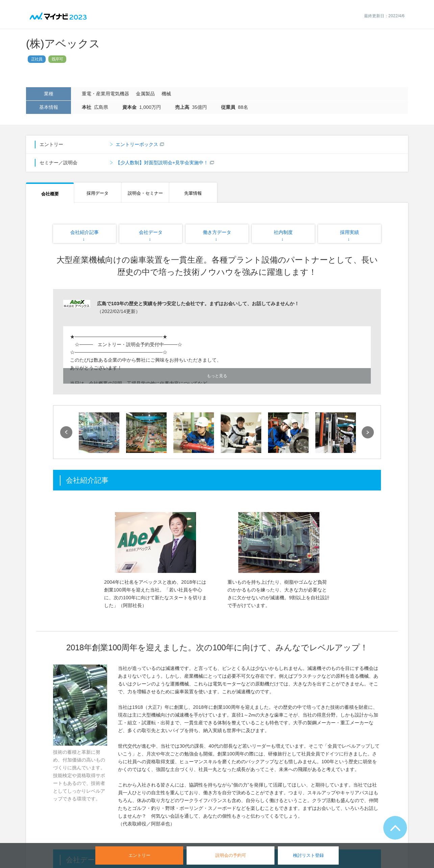The width and height of the screenshot is (434, 868).
Task: Jump to 働き方データ section
Action: [217, 234]
